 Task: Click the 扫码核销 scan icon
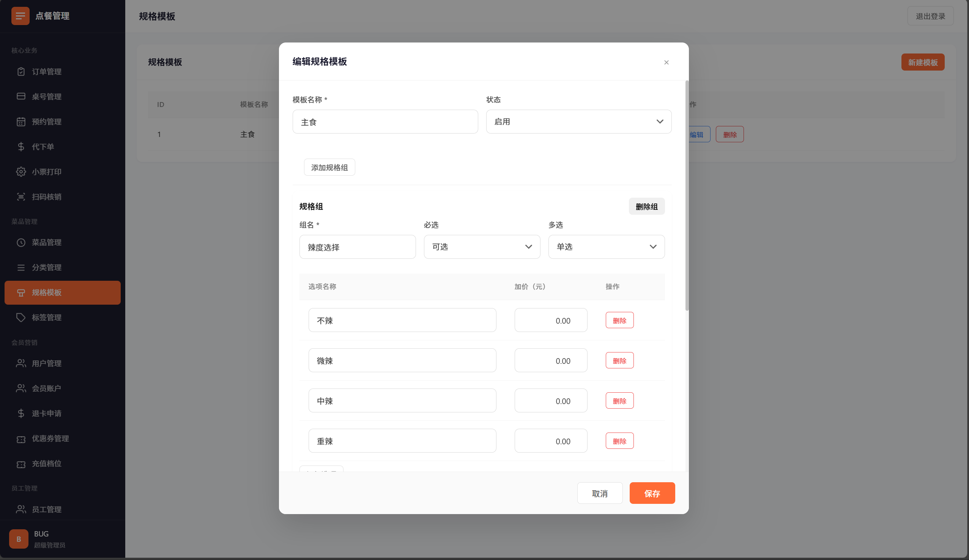point(21,197)
